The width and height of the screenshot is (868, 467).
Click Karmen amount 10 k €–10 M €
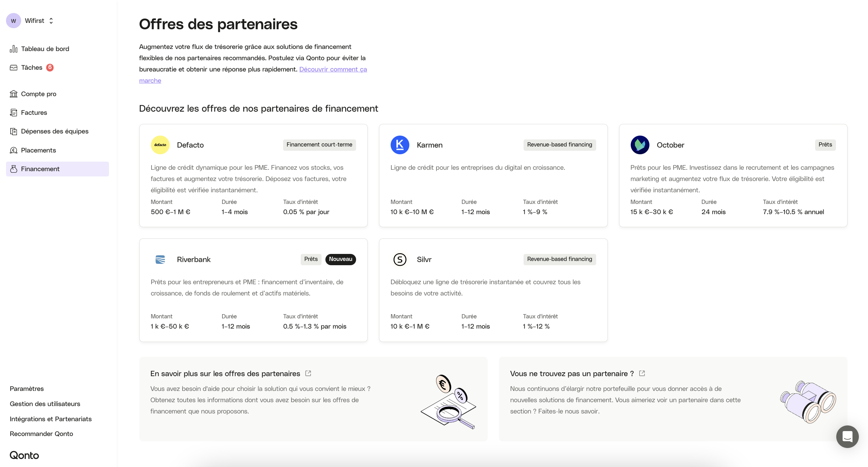(412, 212)
